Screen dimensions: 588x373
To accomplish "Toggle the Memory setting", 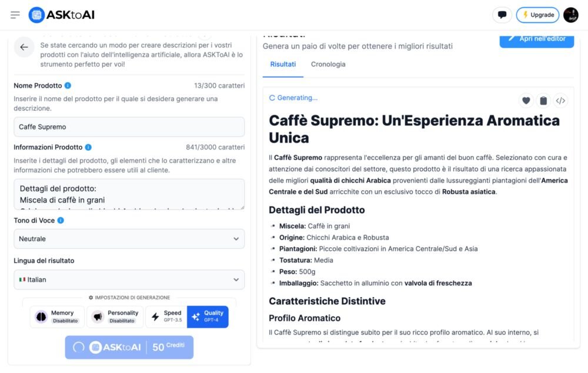I will (x=57, y=317).
